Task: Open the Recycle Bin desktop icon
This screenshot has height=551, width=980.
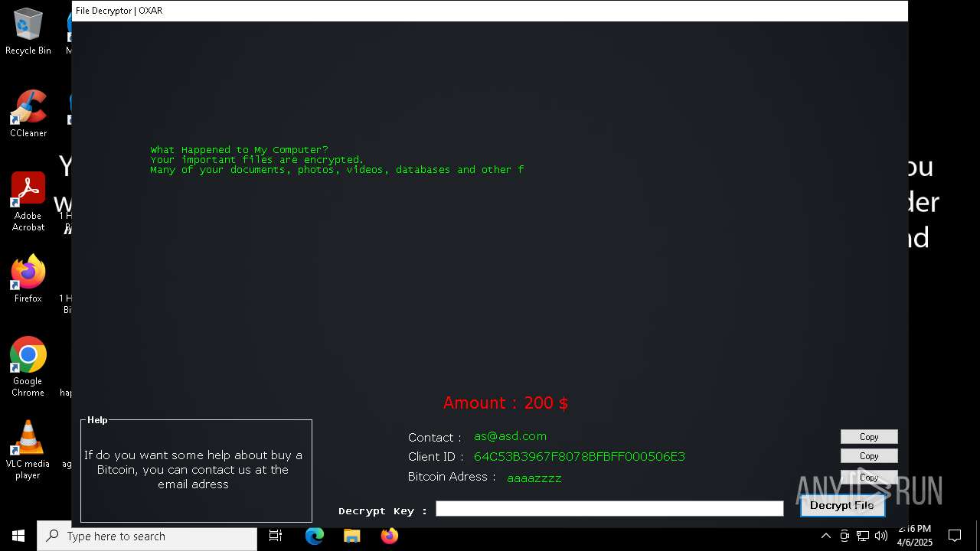Action: tap(28, 32)
